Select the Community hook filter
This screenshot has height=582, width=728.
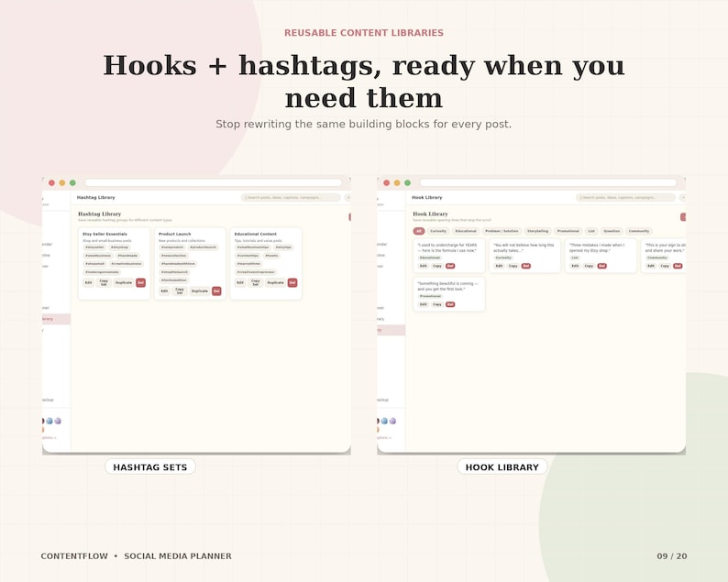(x=639, y=231)
